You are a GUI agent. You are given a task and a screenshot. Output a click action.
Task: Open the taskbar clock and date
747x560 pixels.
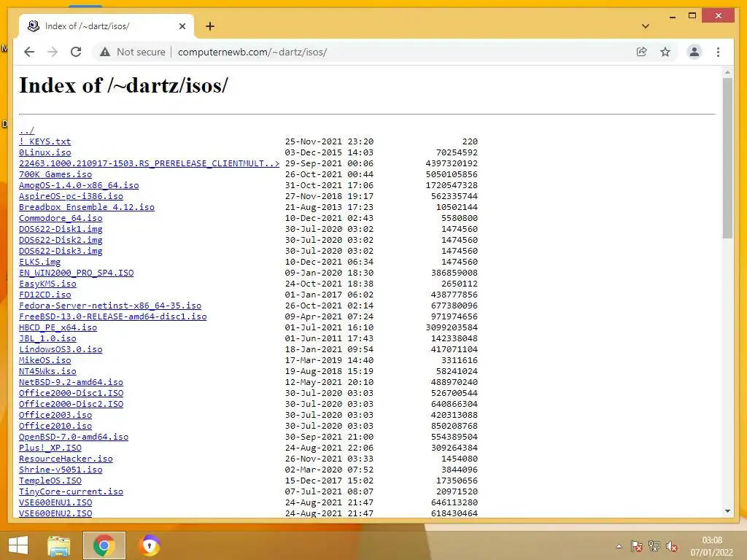[712, 546]
